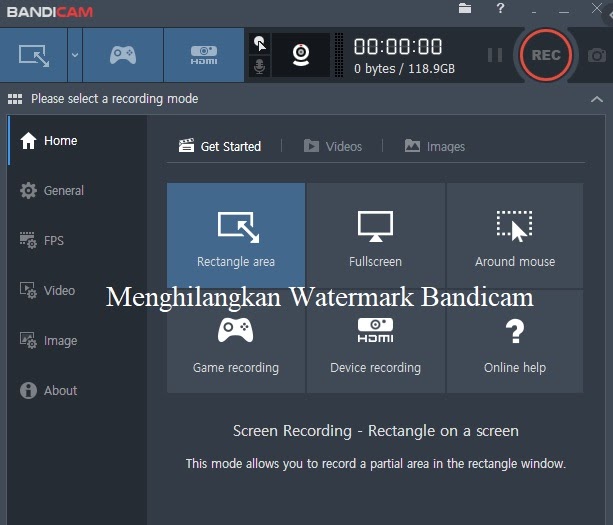The width and height of the screenshot is (613, 525).
Task: Open the Image settings sidebar item
Action: [77, 340]
